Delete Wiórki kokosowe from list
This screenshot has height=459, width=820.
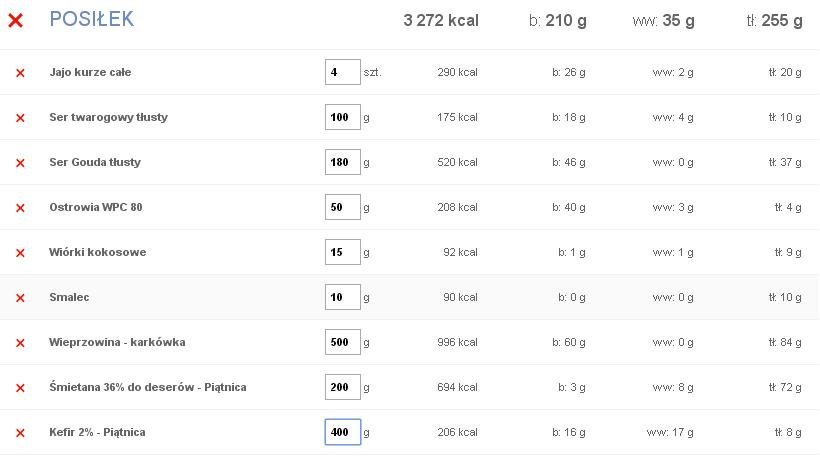(x=20, y=253)
